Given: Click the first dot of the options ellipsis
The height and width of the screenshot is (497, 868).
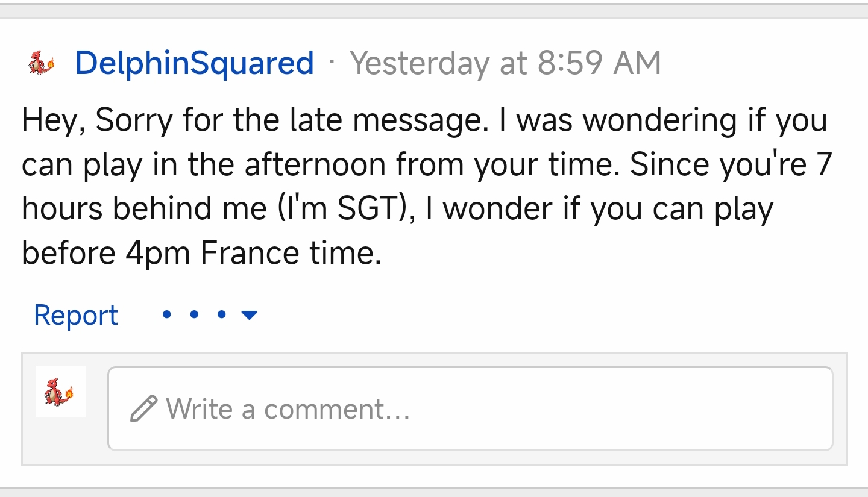Looking at the screenshot, I should pyautogui.click(x=167, y=314).
